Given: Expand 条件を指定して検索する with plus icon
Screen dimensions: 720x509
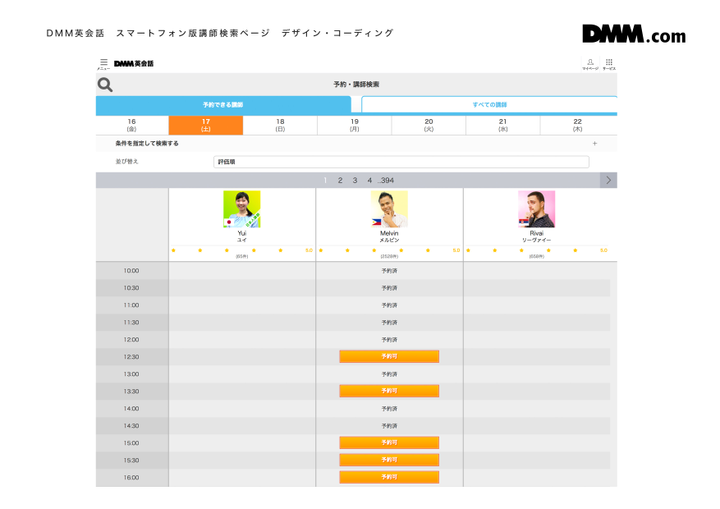Looking at the screenshot, I should point(595,143).
